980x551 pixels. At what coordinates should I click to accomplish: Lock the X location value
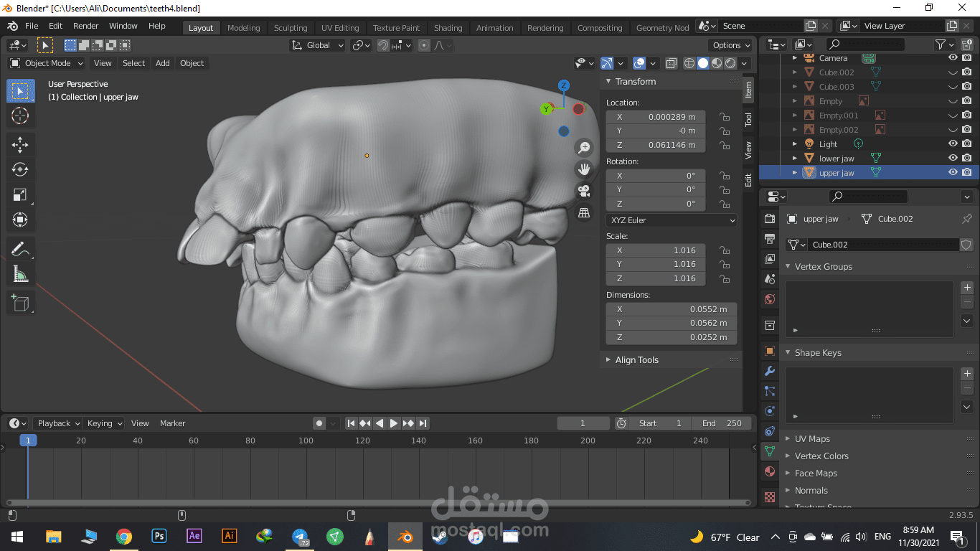pyautogui.click(x=725, y=117)
